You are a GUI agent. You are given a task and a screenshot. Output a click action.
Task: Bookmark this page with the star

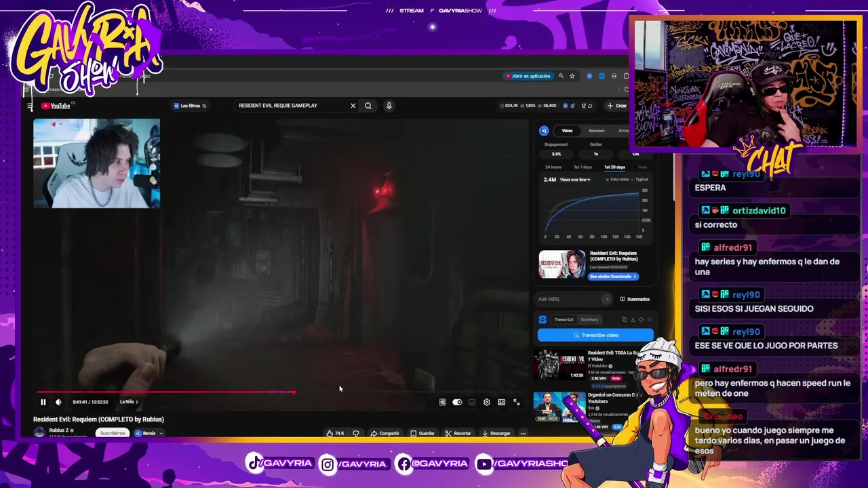click(x=572, y=76)
